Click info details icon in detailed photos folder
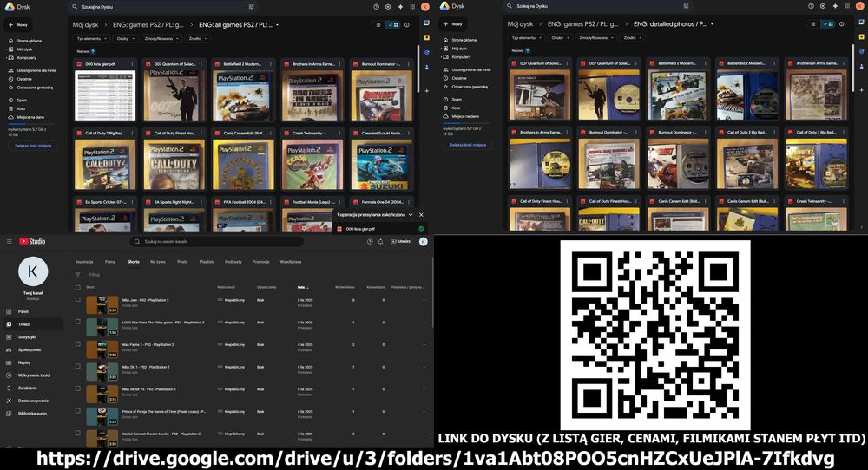This screenshot has width=868, height=470. (841, 24)
